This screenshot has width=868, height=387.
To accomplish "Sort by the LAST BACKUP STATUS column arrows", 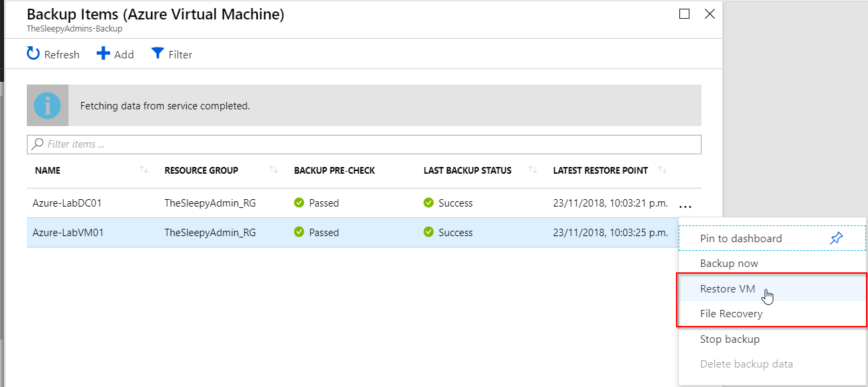I will click(532, 170).
